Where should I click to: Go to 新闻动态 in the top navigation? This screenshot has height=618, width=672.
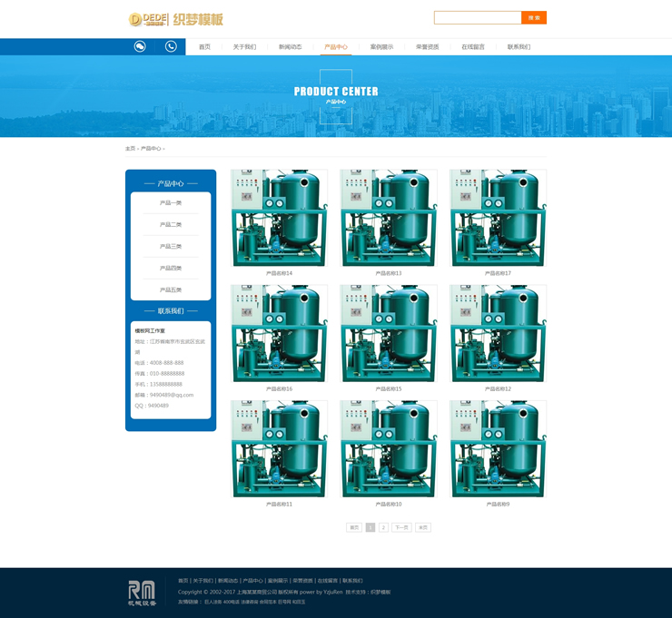tap(291, 47)
